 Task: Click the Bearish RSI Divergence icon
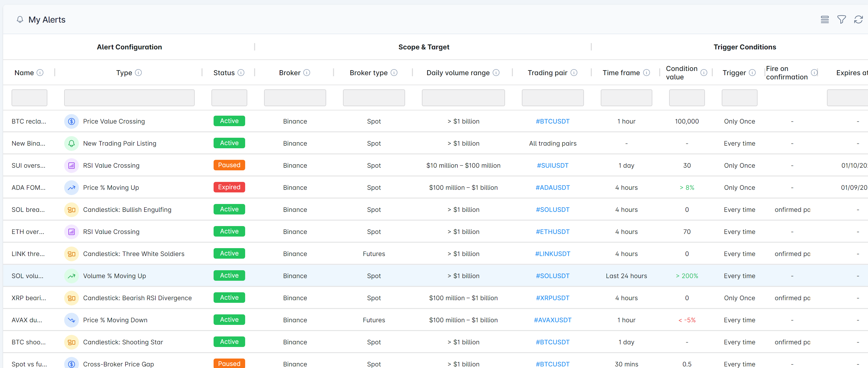[x=72, y=298]
